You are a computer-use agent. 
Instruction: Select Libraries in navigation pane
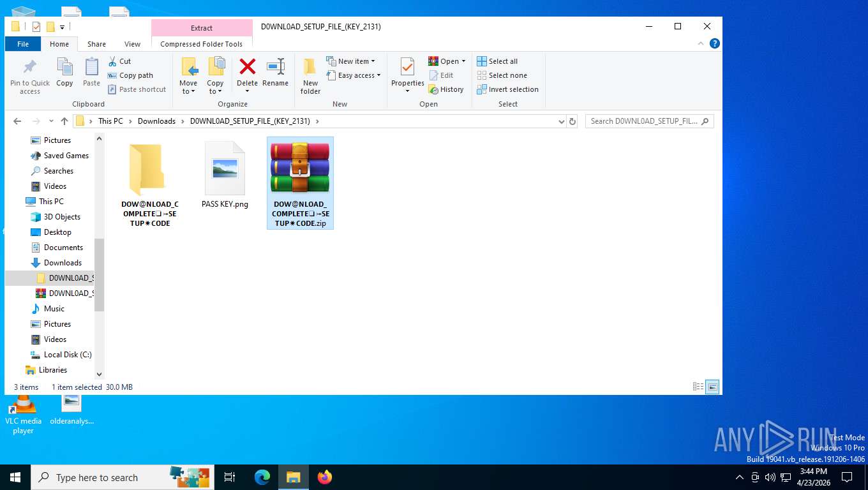pyautogui.click(x=46, y=370)
